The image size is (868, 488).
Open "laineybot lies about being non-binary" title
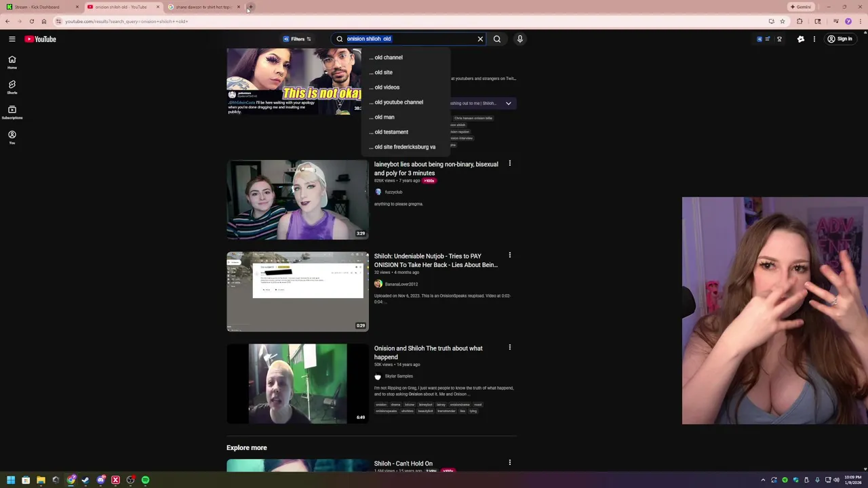[x=436, y=168]
